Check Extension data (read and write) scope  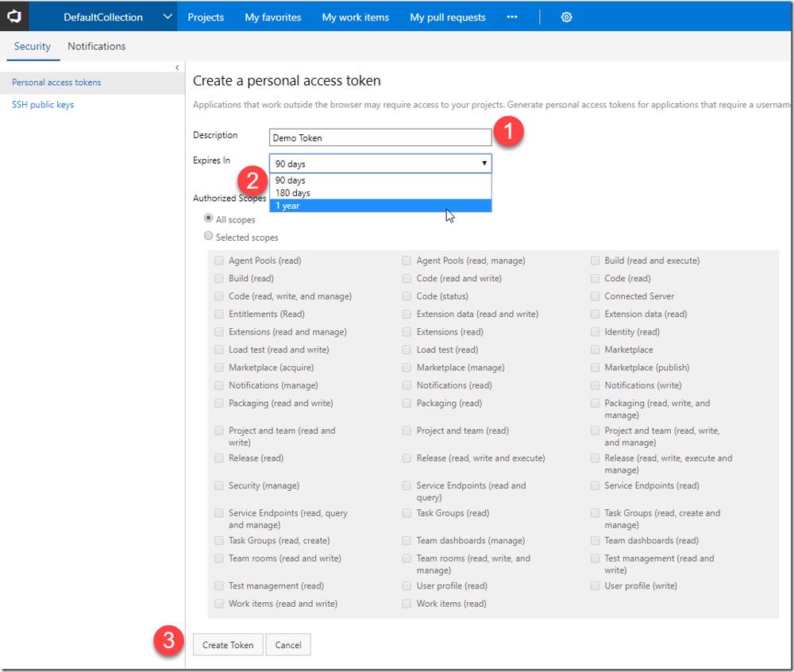[406, 314]
